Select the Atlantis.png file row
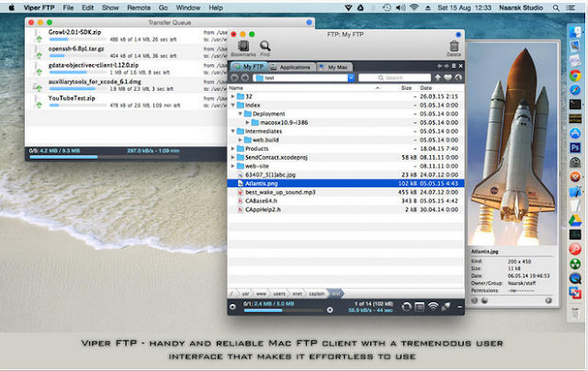The image size is (588, 371). [x=345, y=184]
